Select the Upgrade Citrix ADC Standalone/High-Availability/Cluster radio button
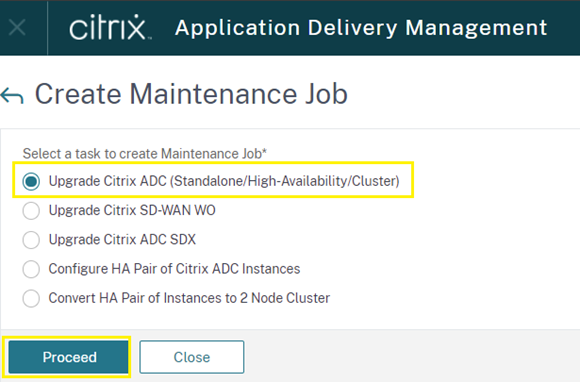 [x=31, y=182]
